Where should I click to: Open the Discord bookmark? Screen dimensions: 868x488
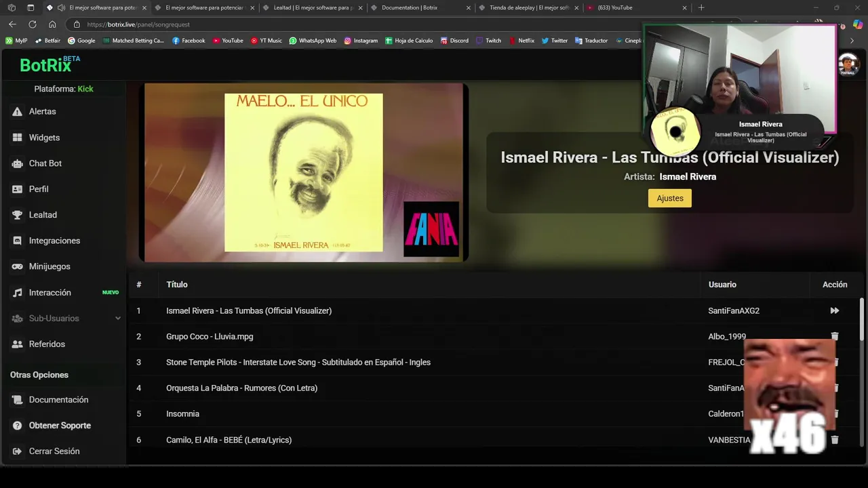click(x=454, y=41)
